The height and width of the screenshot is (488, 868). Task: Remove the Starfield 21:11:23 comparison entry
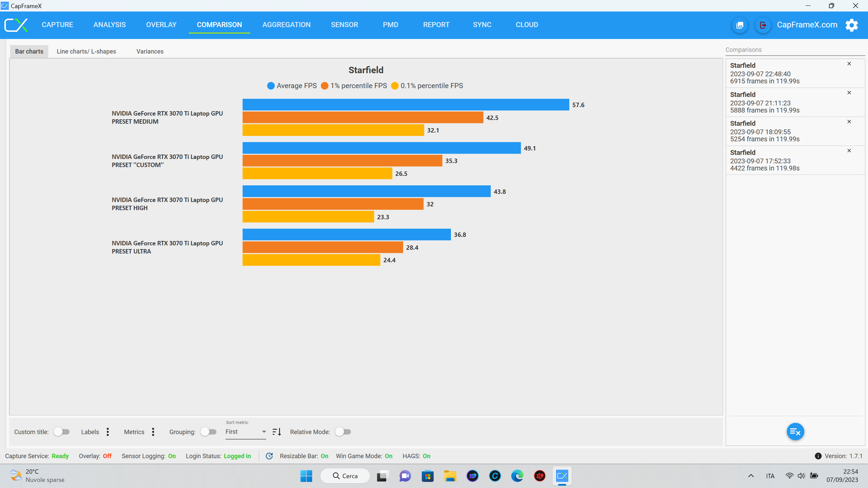pos(849,93)
